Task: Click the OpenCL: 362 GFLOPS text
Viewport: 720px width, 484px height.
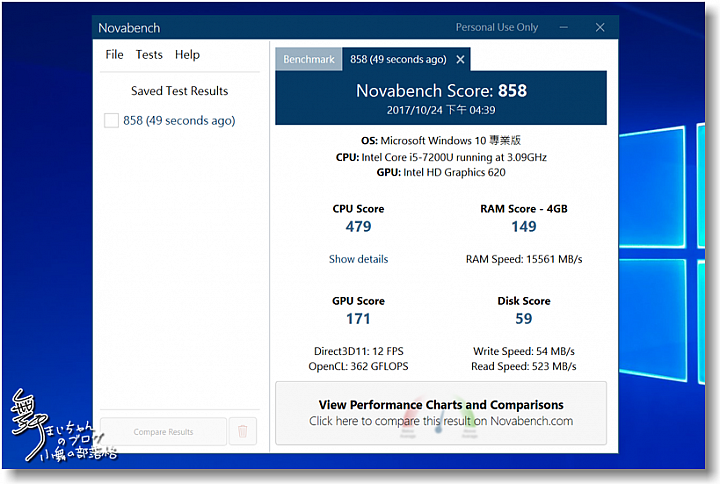Action: point(358,366)
